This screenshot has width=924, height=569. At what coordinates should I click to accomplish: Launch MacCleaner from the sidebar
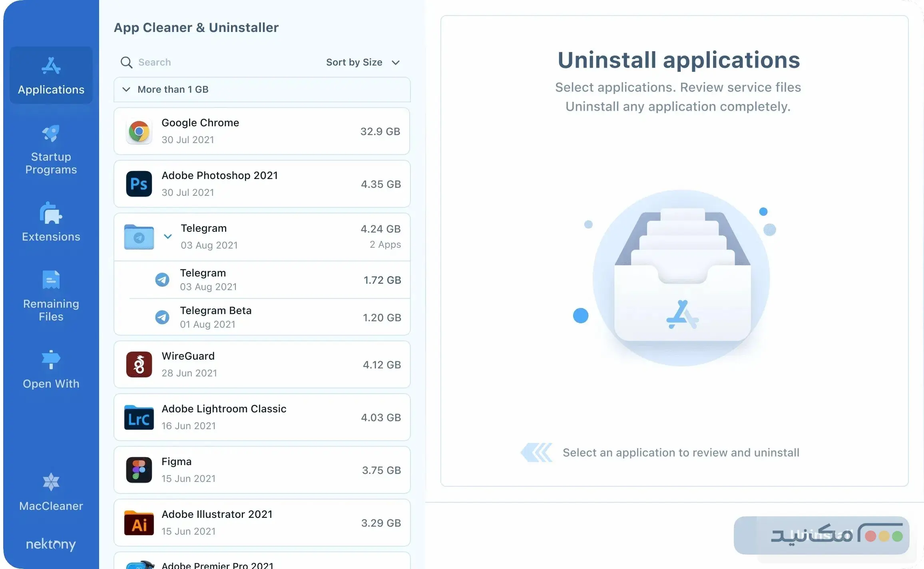[x=51, y=491]
